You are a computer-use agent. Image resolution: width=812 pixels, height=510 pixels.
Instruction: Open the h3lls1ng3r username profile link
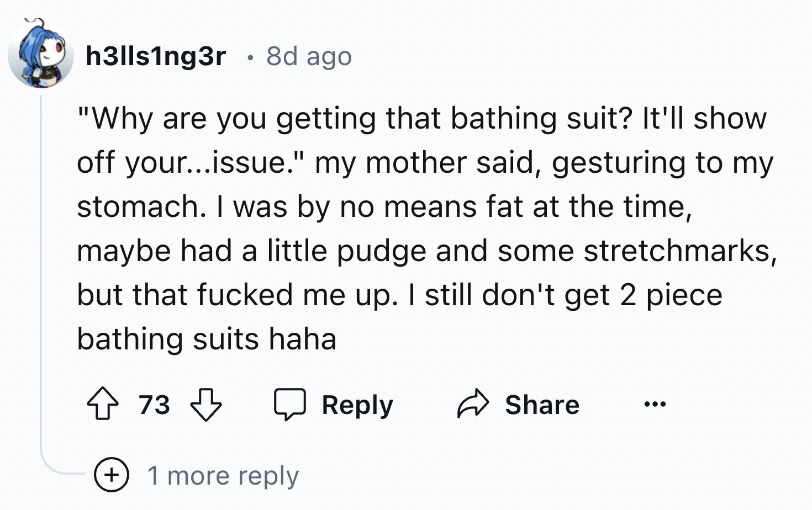tap(156, 56)
